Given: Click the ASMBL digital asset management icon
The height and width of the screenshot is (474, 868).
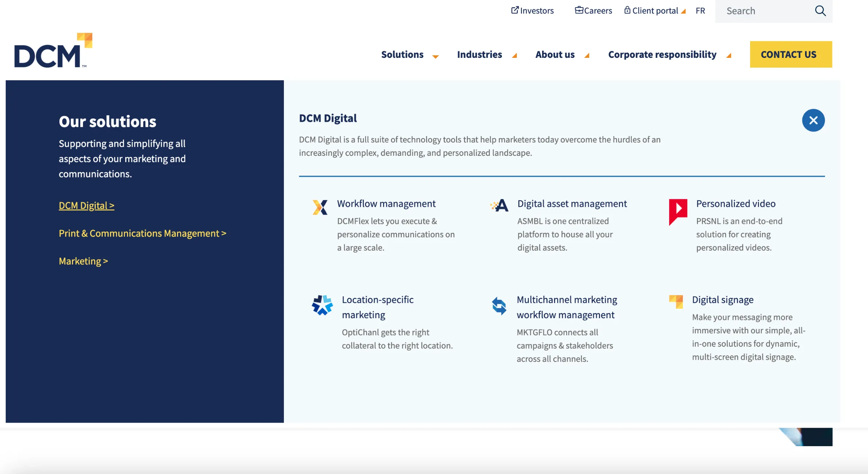Looking at the screenshot, I should coord(499,205).
